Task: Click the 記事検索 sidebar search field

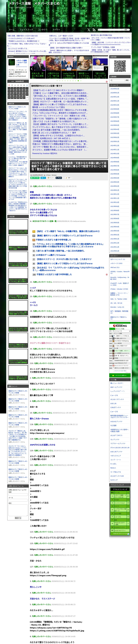Action: click(x=117, y=80)
